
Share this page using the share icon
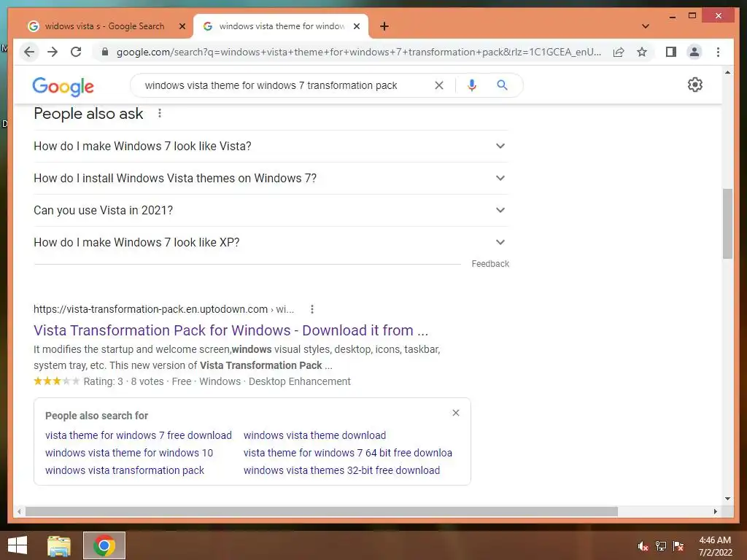(619, 52)
